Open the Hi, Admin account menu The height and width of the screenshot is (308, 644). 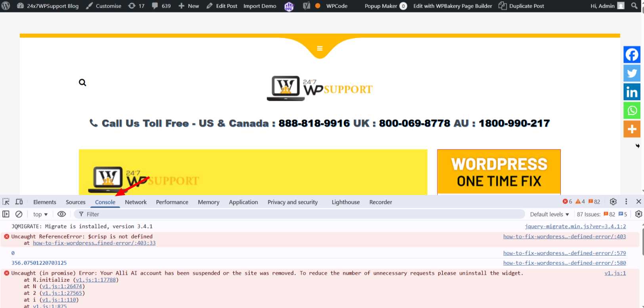[607, 6]
